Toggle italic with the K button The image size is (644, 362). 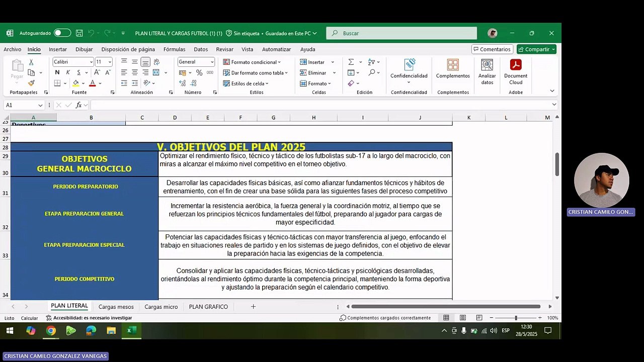(68, 72)
